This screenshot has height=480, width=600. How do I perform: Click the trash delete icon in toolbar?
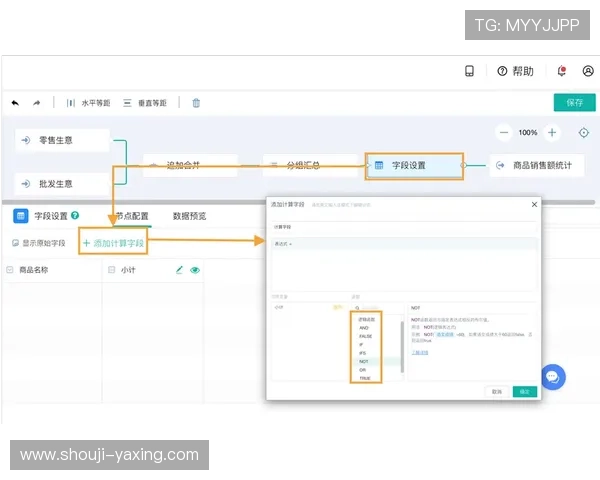[x=196, y=103]
